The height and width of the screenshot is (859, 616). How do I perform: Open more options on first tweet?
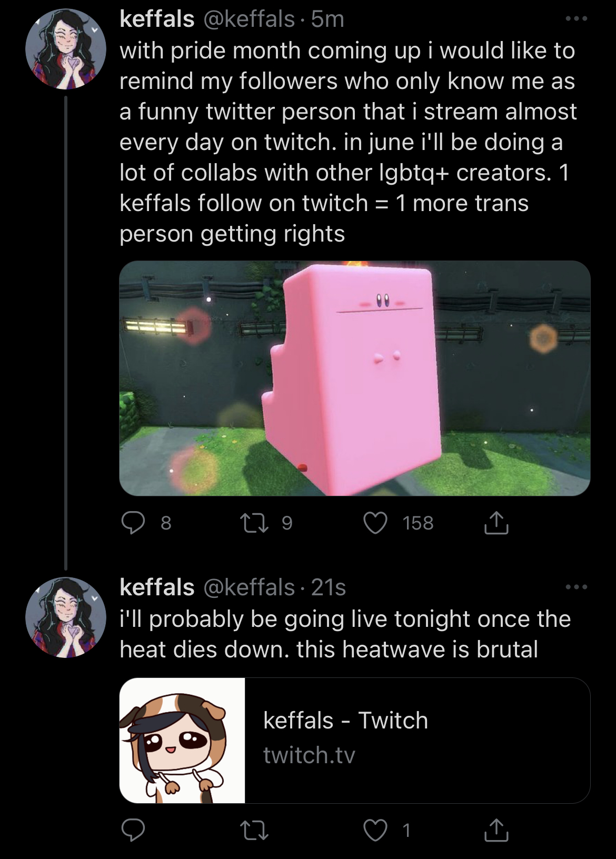(576, 19)
